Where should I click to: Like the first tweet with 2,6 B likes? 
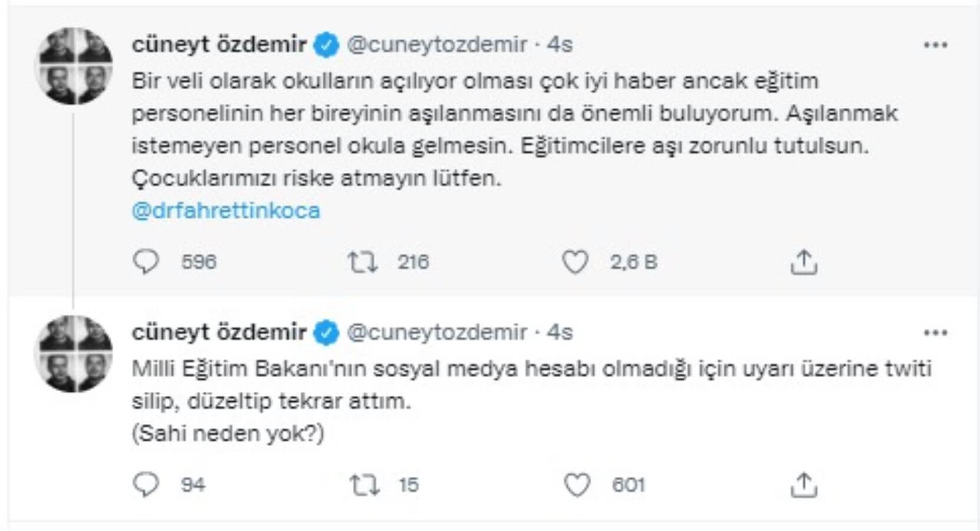(x=575, y=262)
